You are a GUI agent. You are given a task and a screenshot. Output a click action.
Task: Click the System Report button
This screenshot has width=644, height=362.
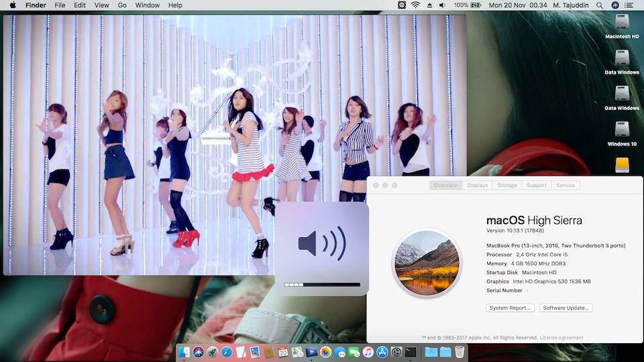click(511, 308)
